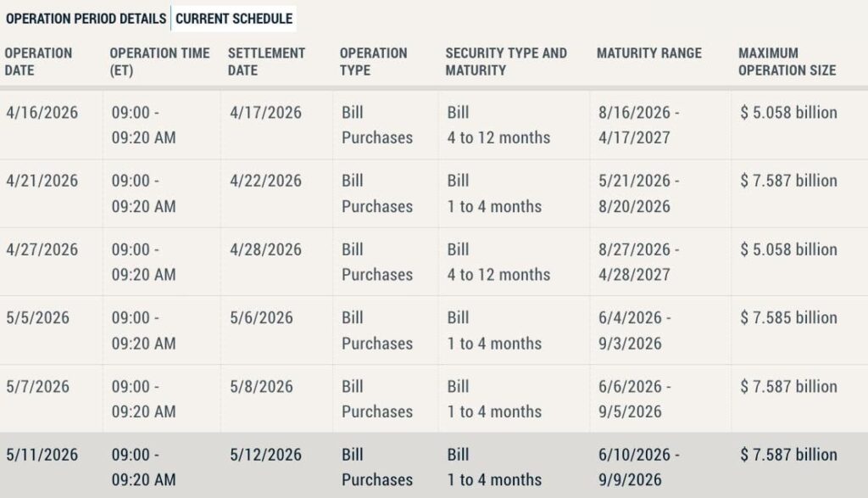The image size is (868, 498).
Task: Click the Maturity Range column header
Action: 649,53
